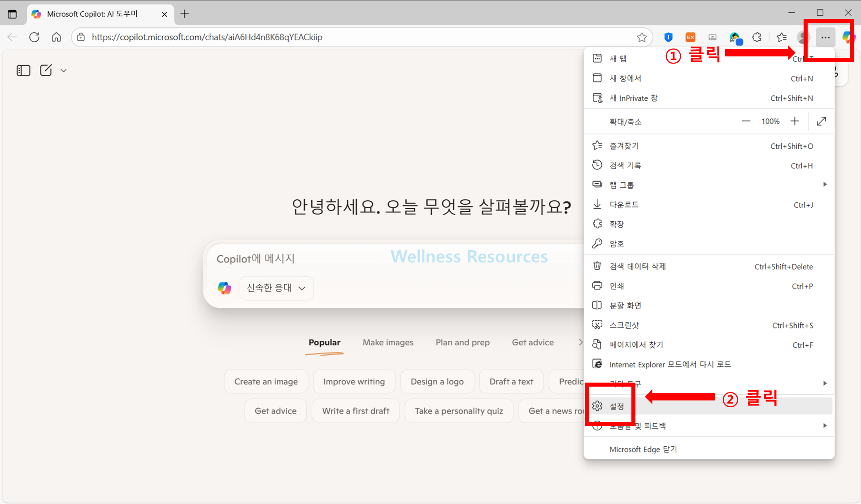Open 검색 기록 menu entry
The width and height of the screenshot is (861, 504).
709,165
